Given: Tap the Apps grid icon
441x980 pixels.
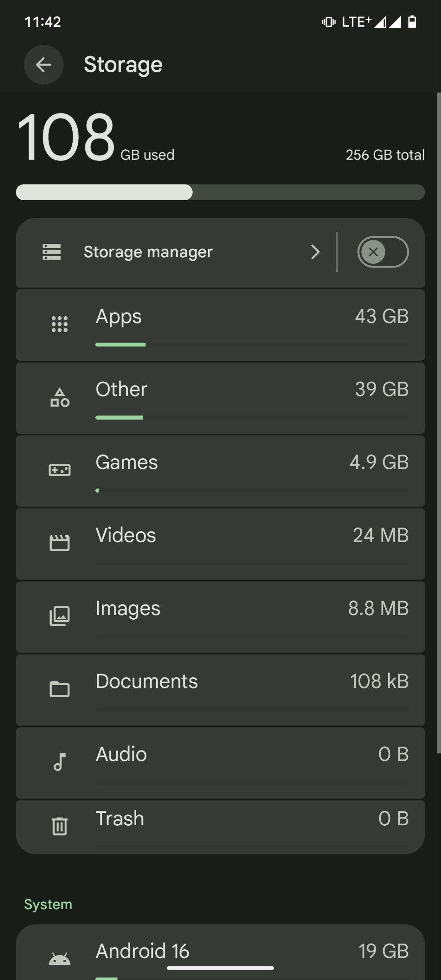Looking at the screenshot, I should point(60,324).
